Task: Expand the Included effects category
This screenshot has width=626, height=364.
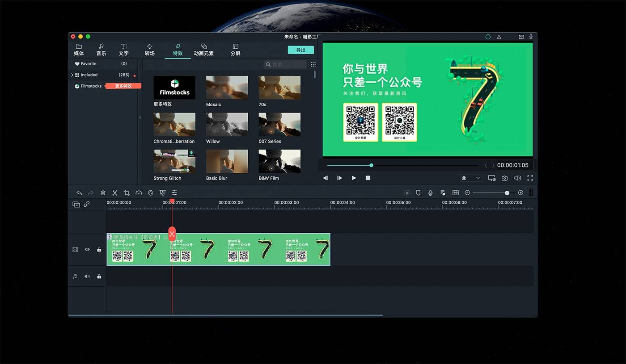Action: click(72, 75)
